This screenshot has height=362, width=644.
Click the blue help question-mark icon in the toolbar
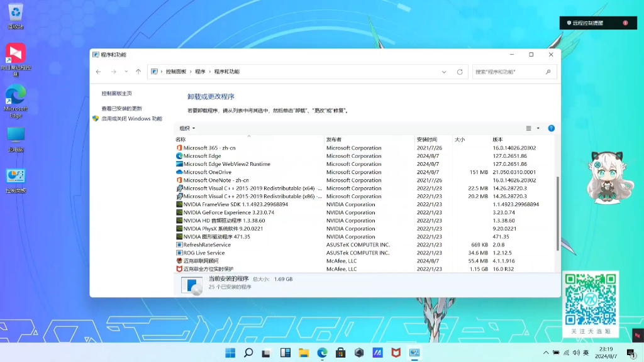[552, 128]
